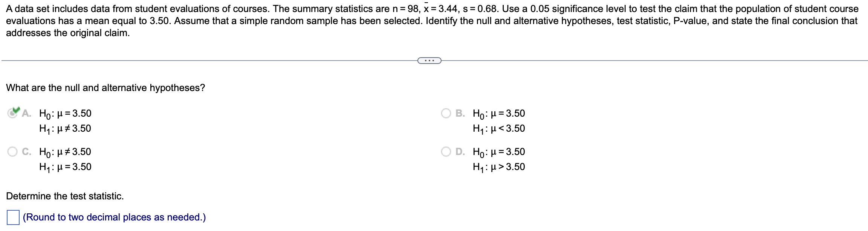Click the filled radio indicator of option A
The width and height of the screenshot is (868, 231).
point(11,113)
